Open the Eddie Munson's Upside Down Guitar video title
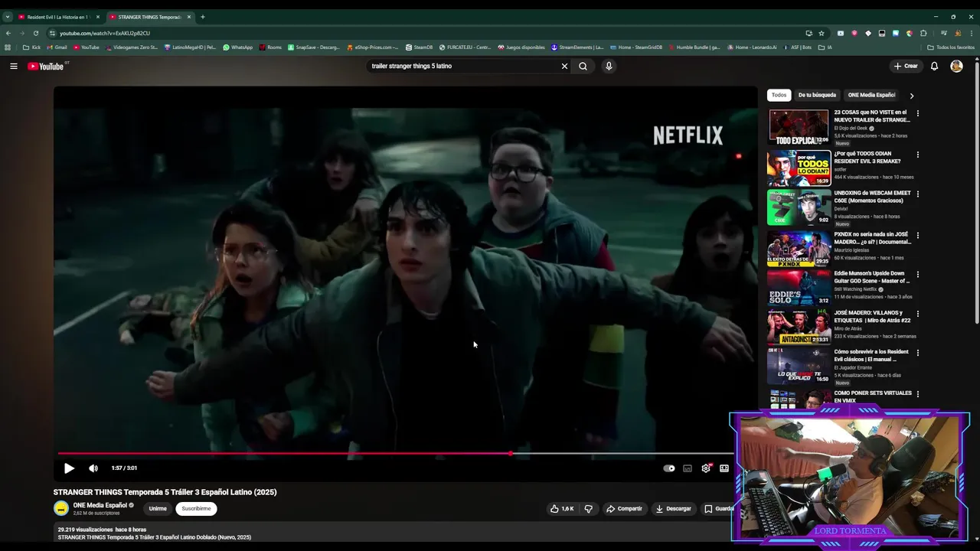 coord(871,277)
